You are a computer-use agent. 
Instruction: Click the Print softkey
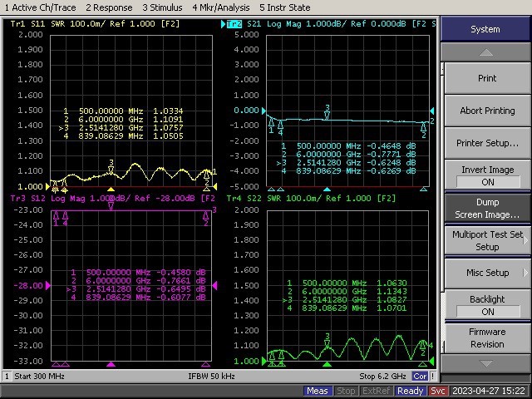487,78
